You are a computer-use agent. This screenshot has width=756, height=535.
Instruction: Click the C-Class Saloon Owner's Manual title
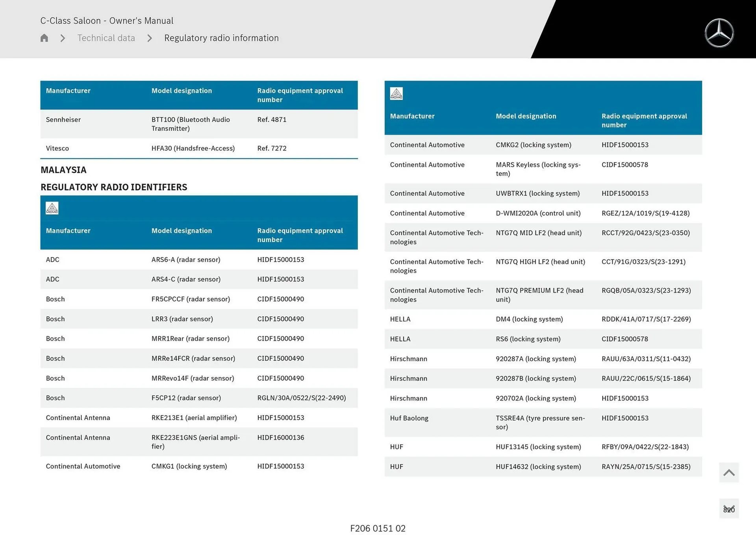pos(107,20)
